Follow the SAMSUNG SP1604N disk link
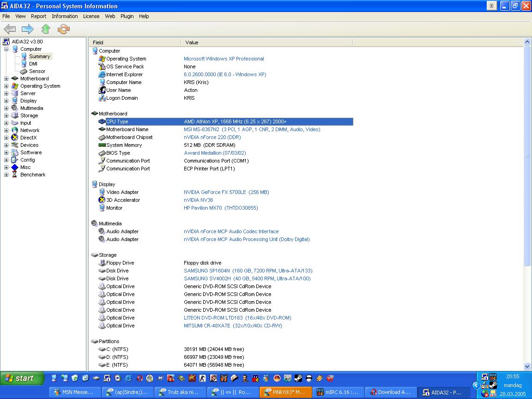The height and width of the screenshot is (399, 532). (248, 271)
